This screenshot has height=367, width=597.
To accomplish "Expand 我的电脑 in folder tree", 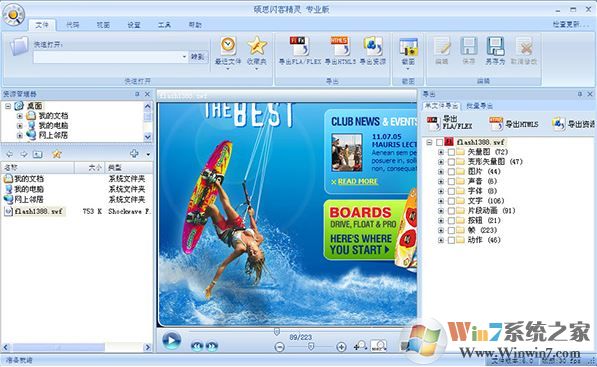I will (x=19, y=125).
